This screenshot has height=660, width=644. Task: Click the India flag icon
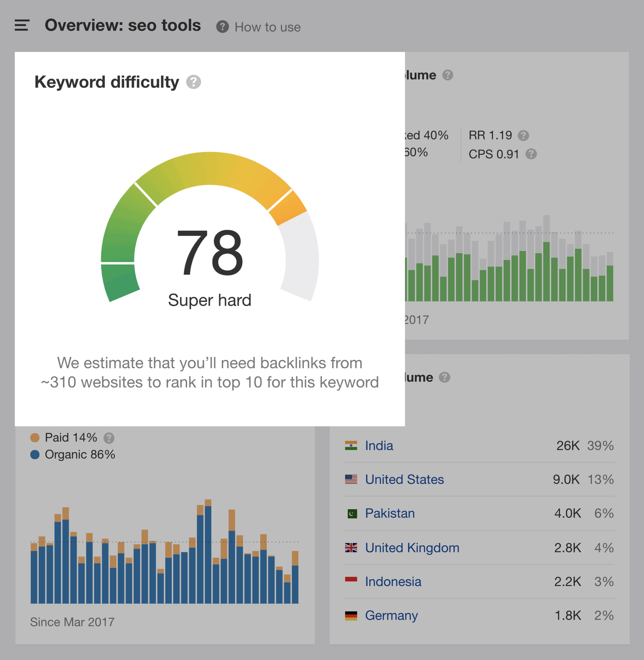351,446
